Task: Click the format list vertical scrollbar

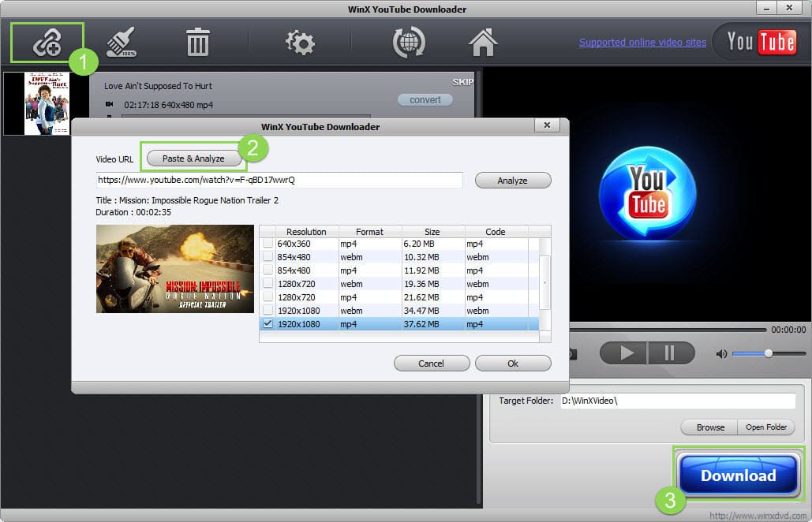Action: pyautogui.click(x=544, y=283)
